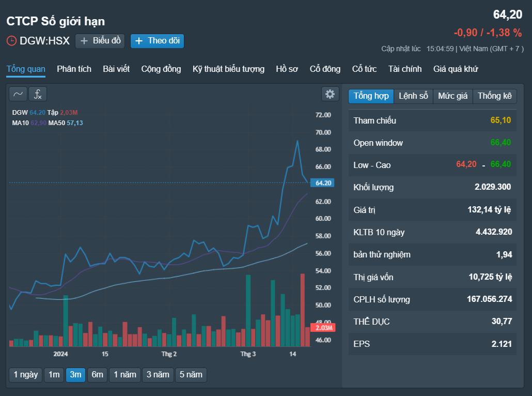532x396 pixels.
Task: Set chart range to 3 năm
Action: coord(158,375)
